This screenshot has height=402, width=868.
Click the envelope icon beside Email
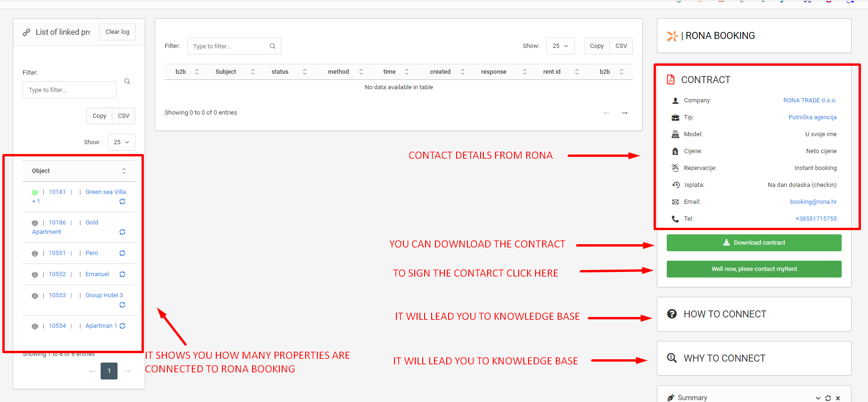point(675,202)
